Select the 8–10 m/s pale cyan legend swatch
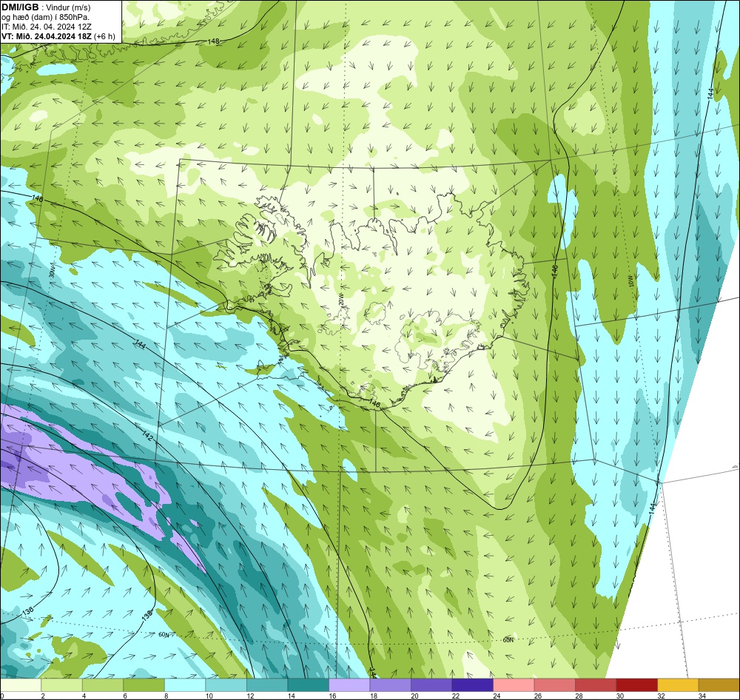 (185, 685)
